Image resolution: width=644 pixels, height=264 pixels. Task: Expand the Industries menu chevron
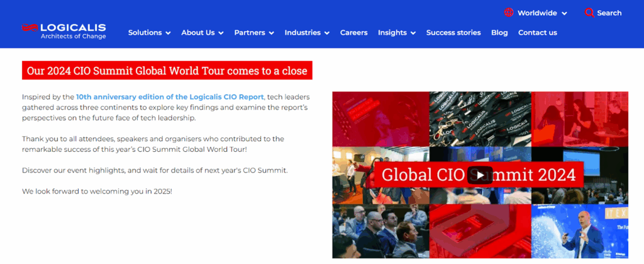pyautogui.click(x=326, y=33)
